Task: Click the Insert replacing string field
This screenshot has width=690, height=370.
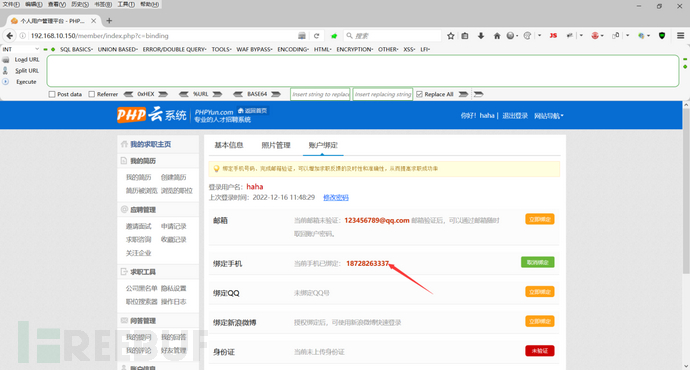Action: coord(383,94)
